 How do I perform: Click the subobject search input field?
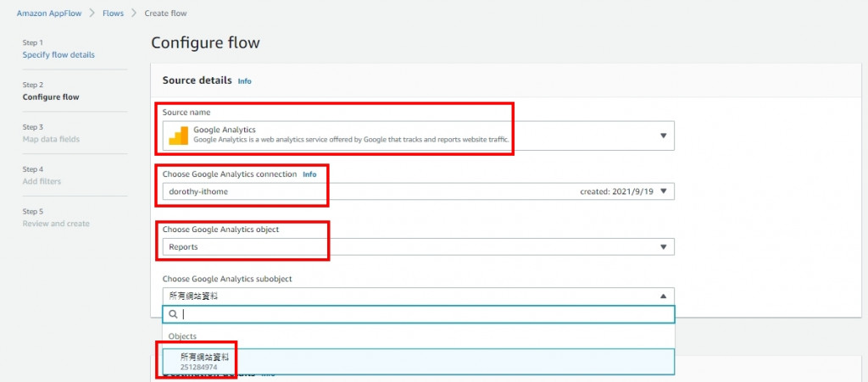pyautogui.click(x=419, y=314)
